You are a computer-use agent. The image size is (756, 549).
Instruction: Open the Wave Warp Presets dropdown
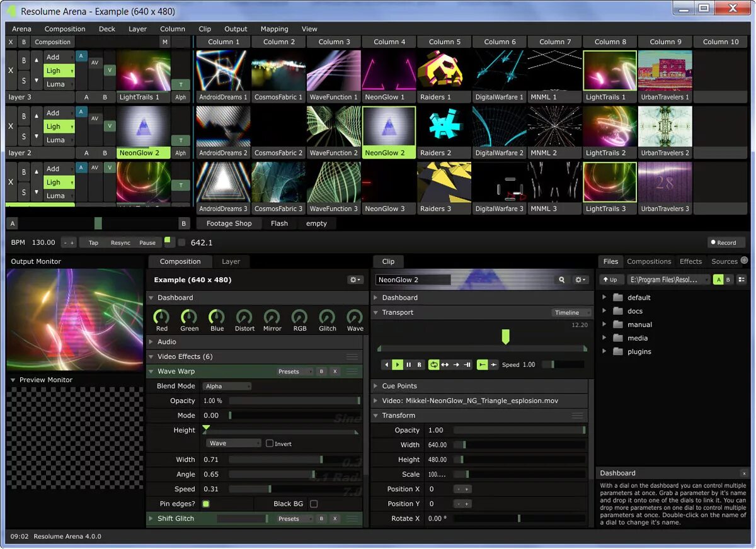(295, 371)
